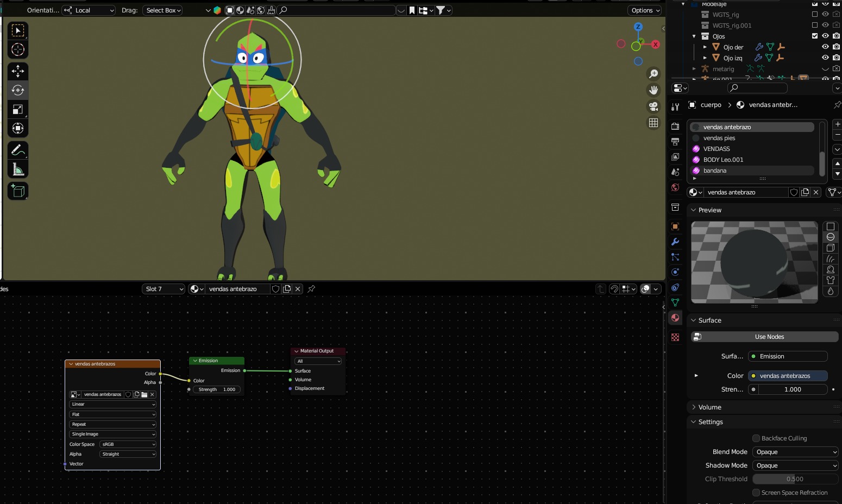
Task: Choose the Rotate tool
Action: (x=18, y=90)
